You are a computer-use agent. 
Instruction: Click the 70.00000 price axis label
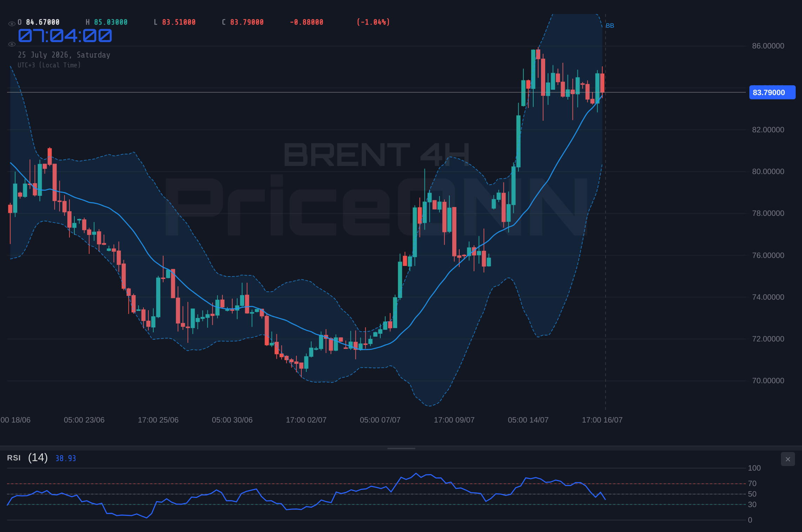(x=768, y=381)
